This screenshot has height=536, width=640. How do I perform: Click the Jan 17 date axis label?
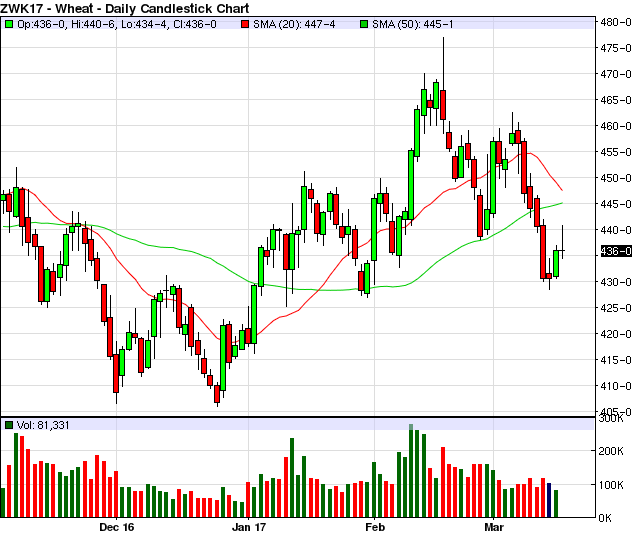tap(249, 527)
